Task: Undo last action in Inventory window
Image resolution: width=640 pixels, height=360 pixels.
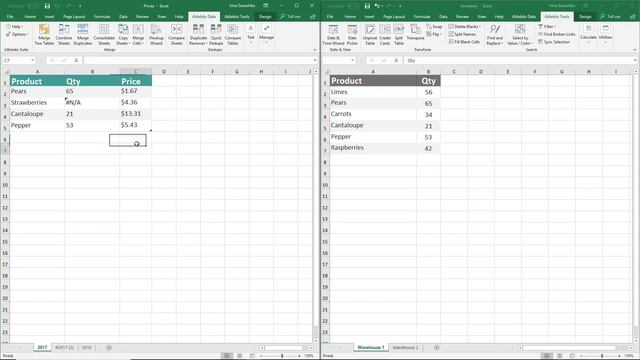Action: tap(377, 6)
